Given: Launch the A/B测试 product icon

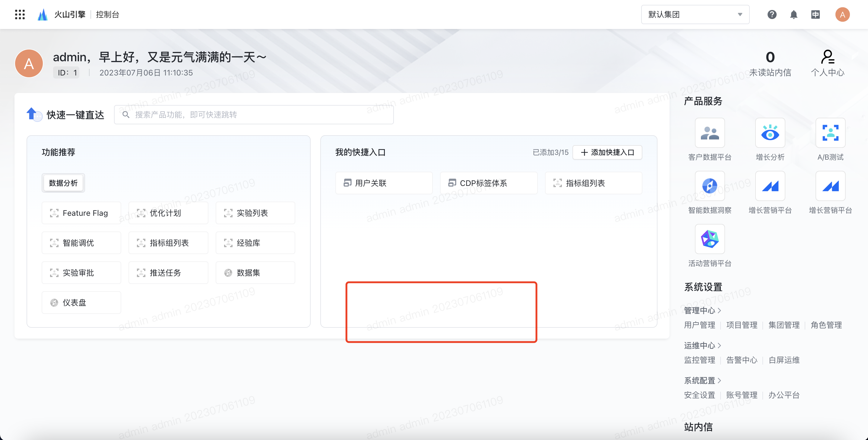Looking at the screenshot, I should (830, 133).
